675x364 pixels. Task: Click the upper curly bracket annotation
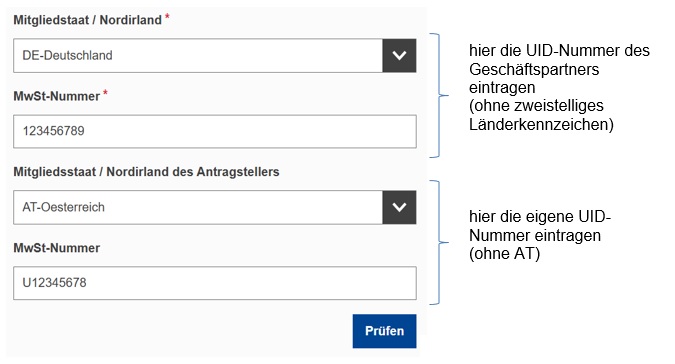tap(439, 95)
